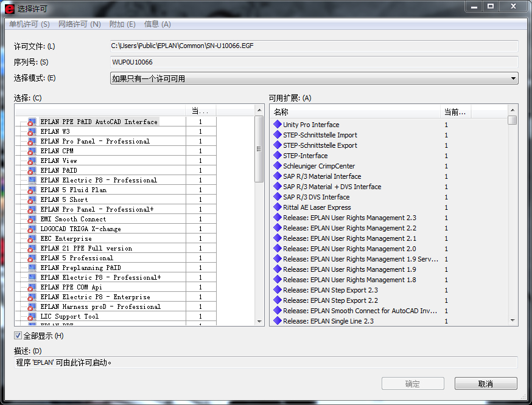Open the 选择模式 dropdown arrow
This screenshot has height=405, width=532.
(x=513, y=78)
